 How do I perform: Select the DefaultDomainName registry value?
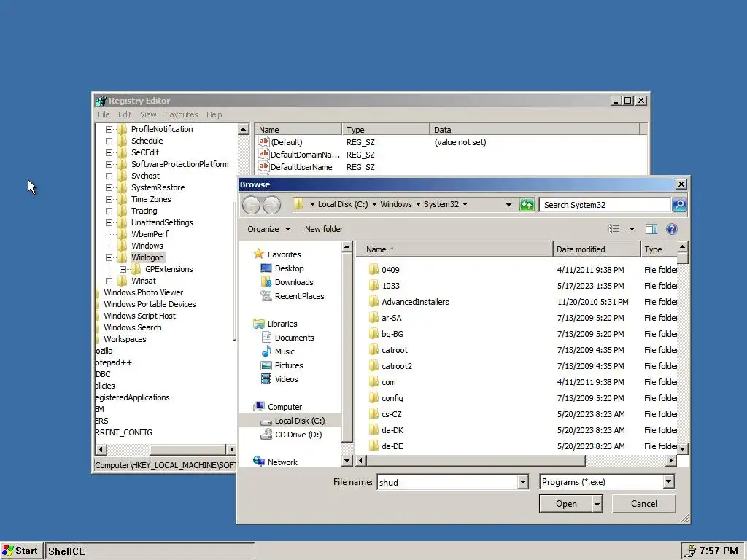305,155
